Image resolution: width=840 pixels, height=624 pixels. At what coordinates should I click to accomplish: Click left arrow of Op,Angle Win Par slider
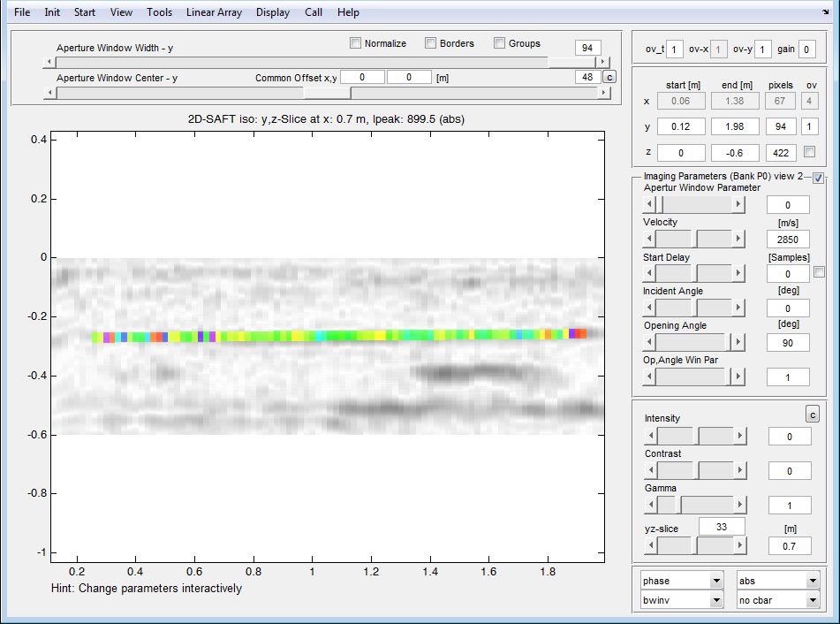pyautogui.click(x=649, y=377)
